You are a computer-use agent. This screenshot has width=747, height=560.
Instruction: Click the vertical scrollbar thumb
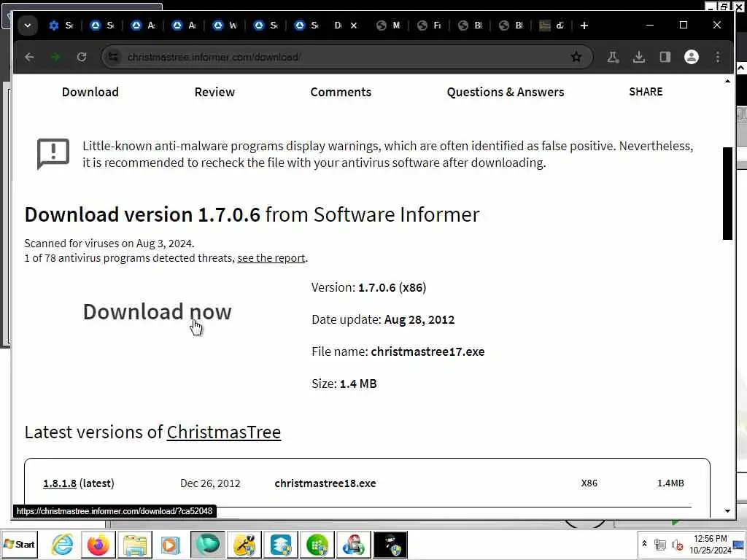(x=727, y=193)
